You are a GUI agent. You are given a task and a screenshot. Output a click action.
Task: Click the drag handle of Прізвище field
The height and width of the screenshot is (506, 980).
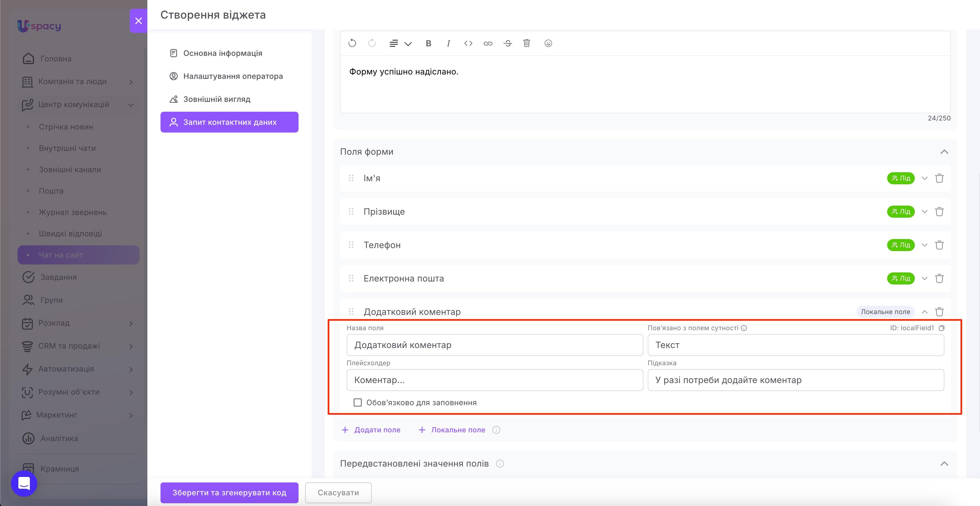coord(351,212)
